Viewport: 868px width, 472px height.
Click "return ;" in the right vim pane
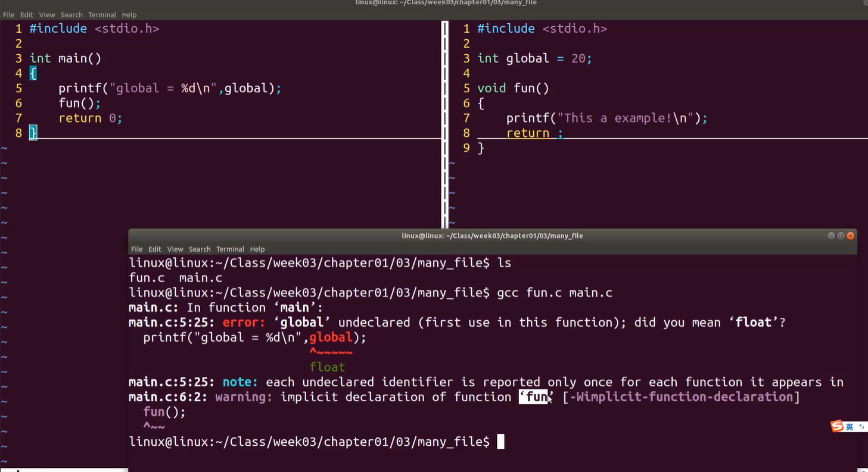[x=534, y=133]
